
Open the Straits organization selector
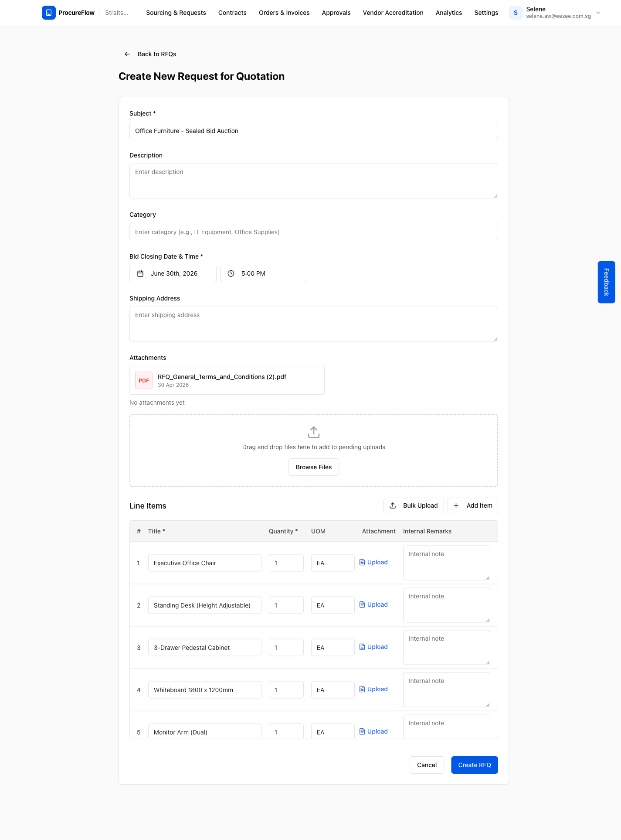coord(117,13)
